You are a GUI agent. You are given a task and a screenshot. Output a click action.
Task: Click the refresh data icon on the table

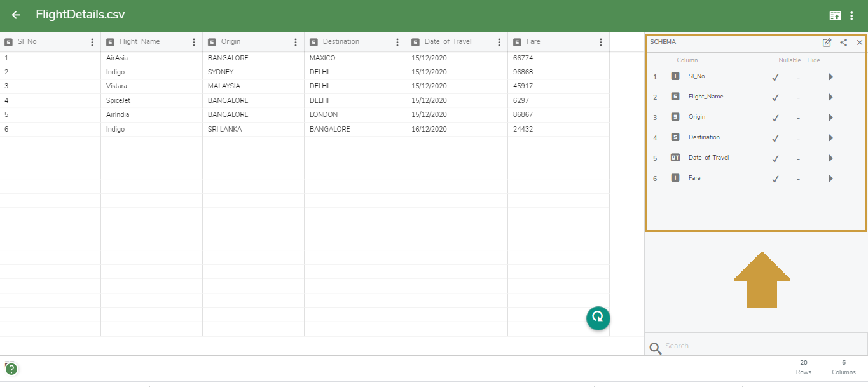click(x=598, y=318)
